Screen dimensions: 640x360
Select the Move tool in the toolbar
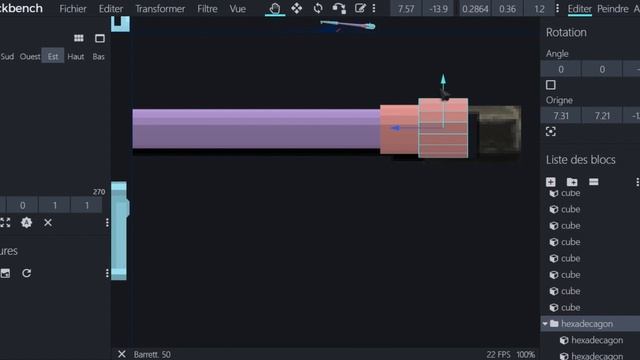pos(275,9)
